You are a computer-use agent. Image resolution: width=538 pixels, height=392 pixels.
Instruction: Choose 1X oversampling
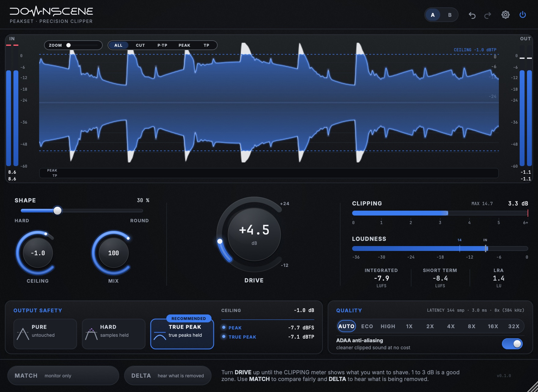(409, 326)
